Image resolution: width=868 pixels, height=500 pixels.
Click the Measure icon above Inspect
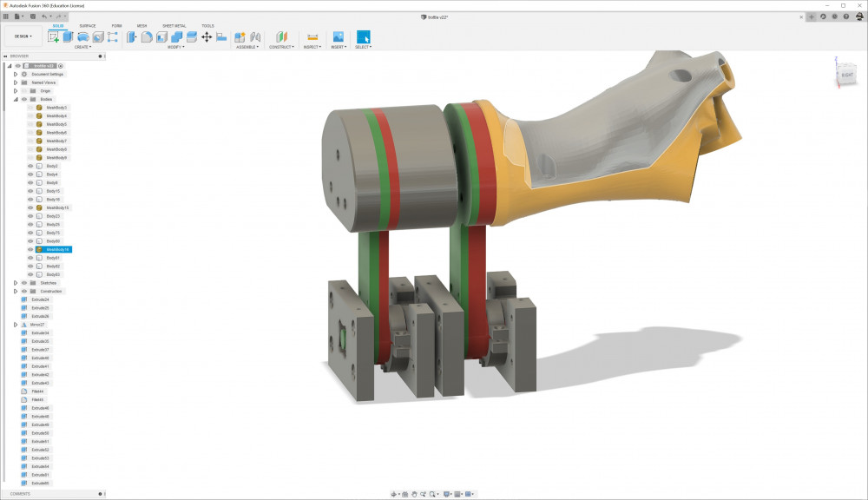pyautogui.click(x=312, y=36)
